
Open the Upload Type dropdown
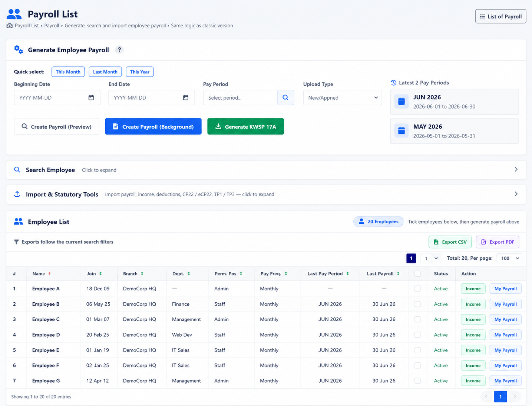click(x=343, y=97)
